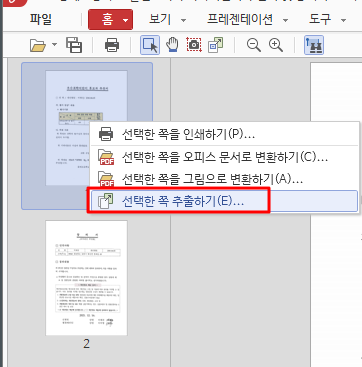
Task: Click the save copies toolbar icon
Action: tap(74, 45)
